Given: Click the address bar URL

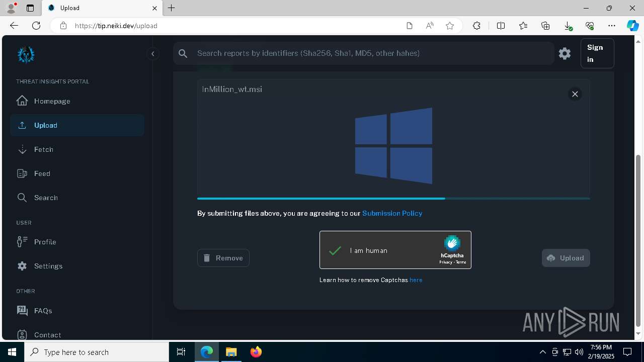Looking at the screenshot, I should (x=116, y=26).
